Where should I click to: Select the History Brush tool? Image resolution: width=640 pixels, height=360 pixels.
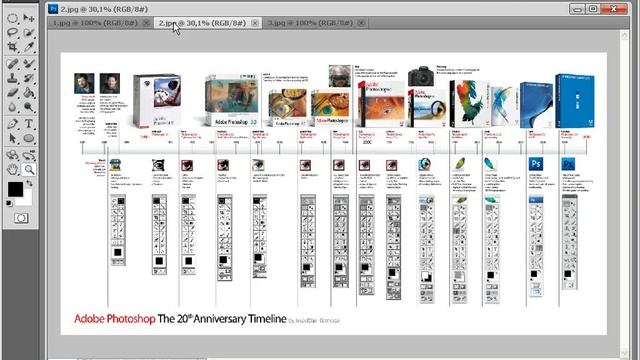29,78
